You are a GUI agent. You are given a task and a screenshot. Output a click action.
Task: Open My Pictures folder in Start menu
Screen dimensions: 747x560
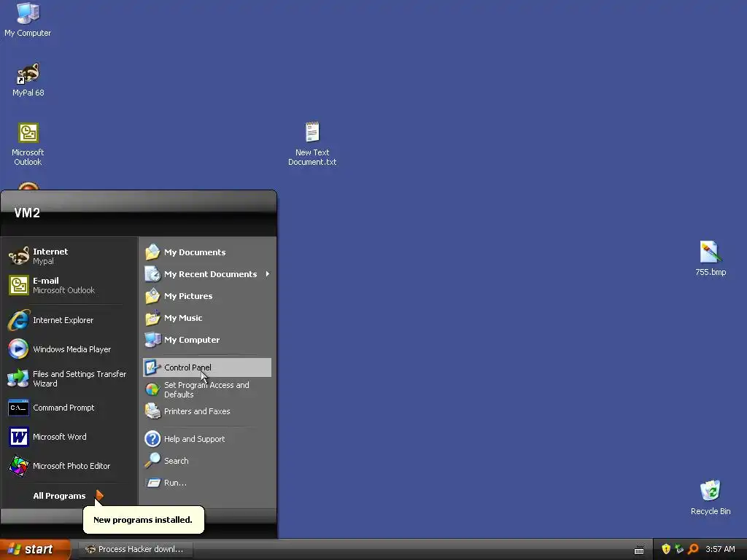click(206, 296)
